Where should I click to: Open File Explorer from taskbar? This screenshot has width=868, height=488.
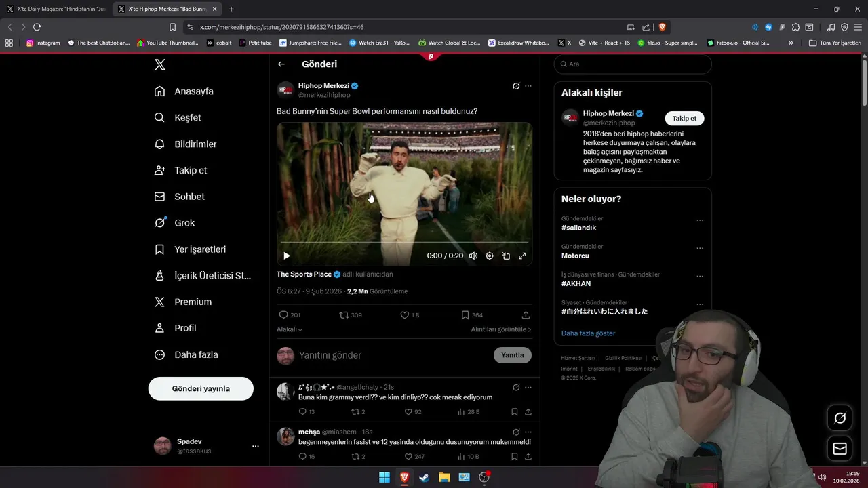pyautogui.click(x=444, y=477)
